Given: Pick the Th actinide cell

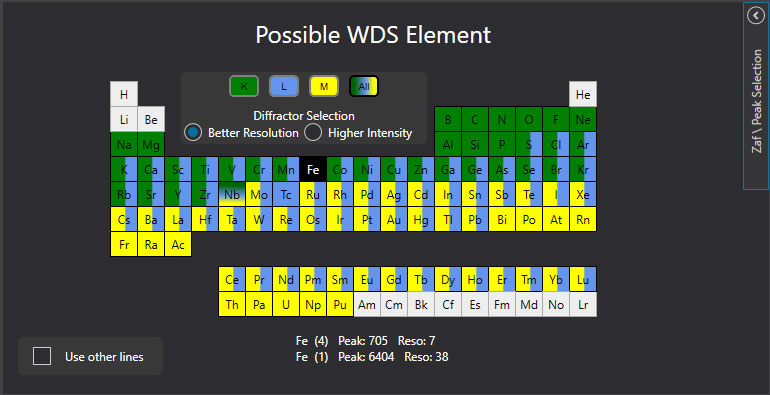Looking at the screenshot, I should (x=232, y=305).
